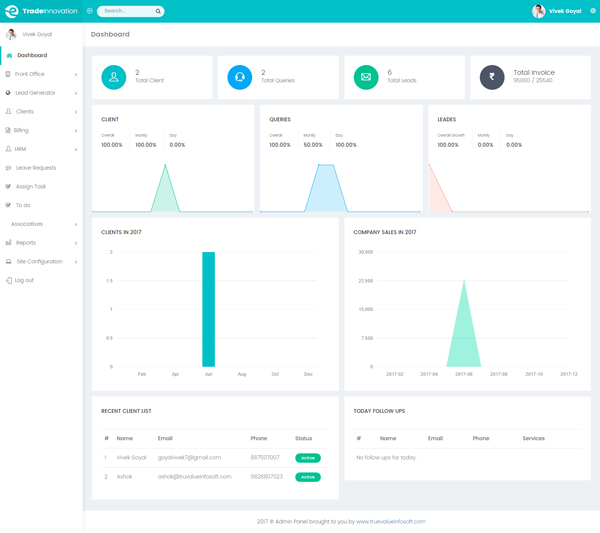Expand the HRM menu chevron
This screenshot has height=533, width=600.
click(76, 149)
